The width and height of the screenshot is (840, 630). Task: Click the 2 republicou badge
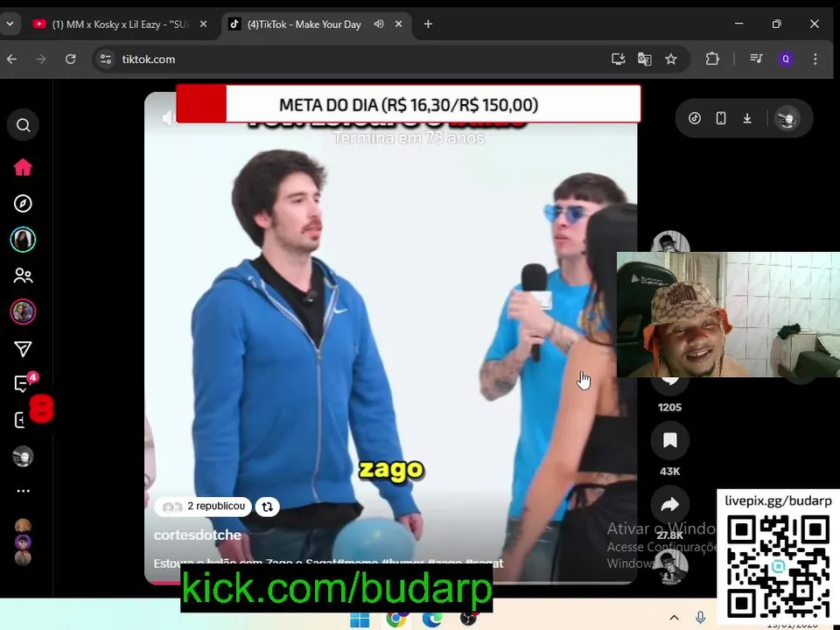203,507
